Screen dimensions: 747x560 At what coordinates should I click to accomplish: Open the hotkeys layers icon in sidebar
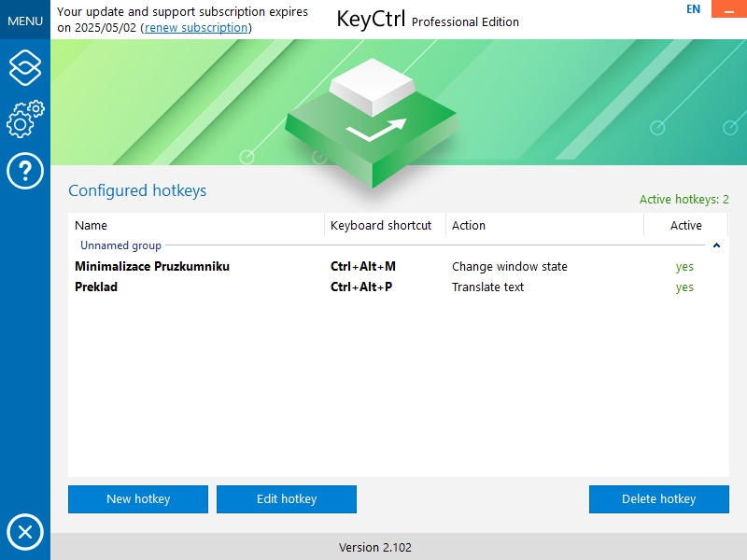[x=25, y=67]
